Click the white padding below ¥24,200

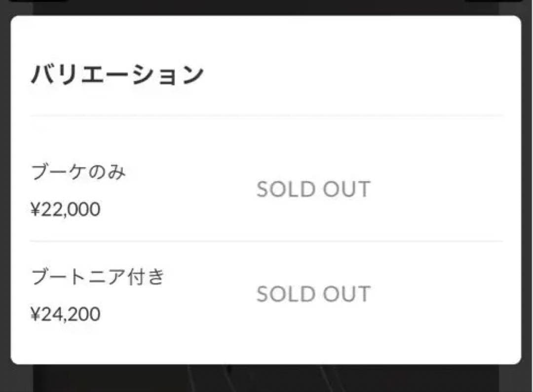tap(148, 345)
